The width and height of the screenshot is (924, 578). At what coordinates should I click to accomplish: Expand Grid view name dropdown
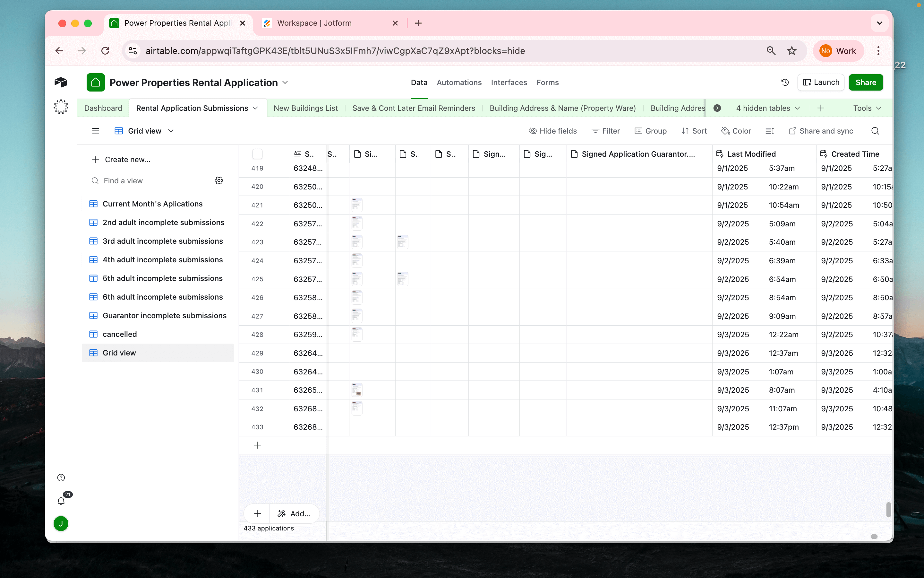point(171,131)
